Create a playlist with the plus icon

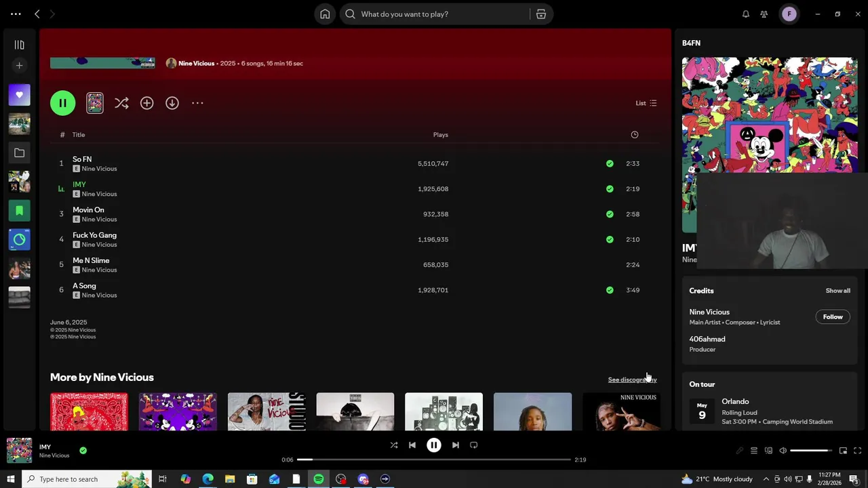pyautogui.click(x=19, y=66)
